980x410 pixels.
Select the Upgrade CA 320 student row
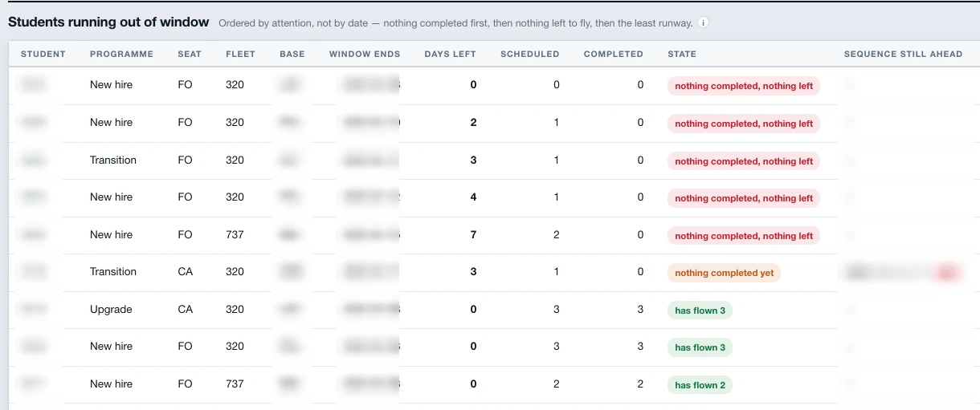coord(494,310)
